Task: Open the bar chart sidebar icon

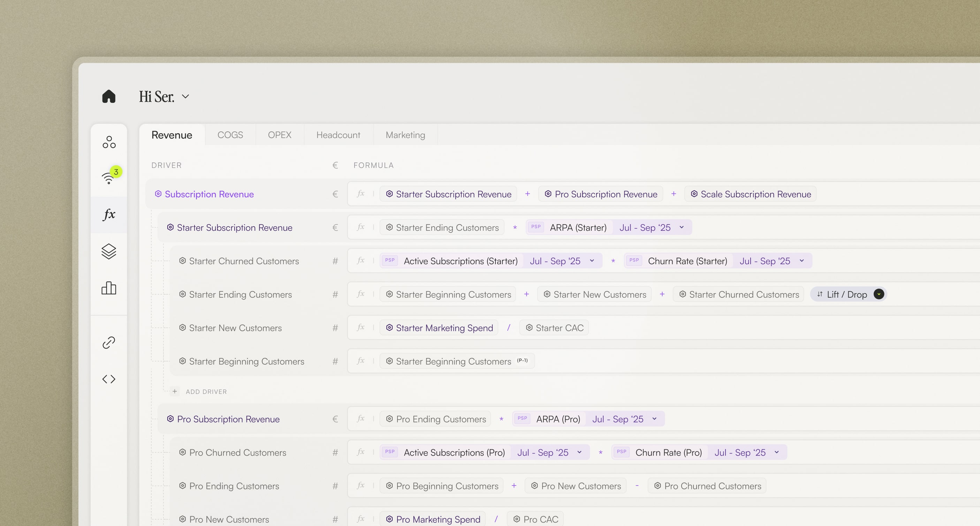Action: [109, 288]
